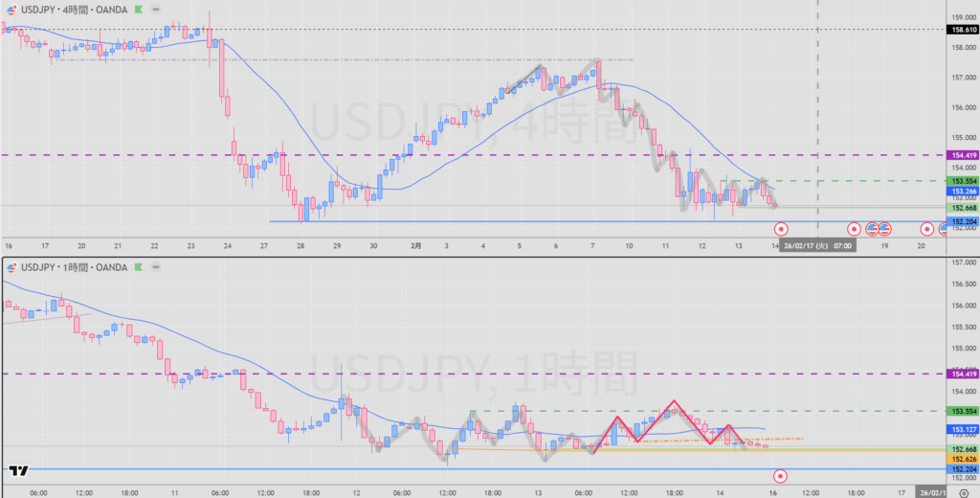Click the grey round minus icon in 1時間 legend

point(154,268)
